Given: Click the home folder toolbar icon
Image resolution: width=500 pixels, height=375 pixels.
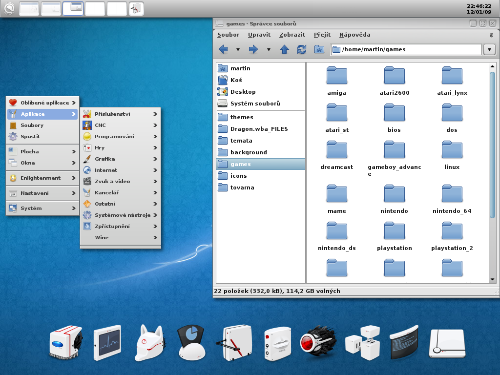Looking at the screenshot, I should coord(319,50).
